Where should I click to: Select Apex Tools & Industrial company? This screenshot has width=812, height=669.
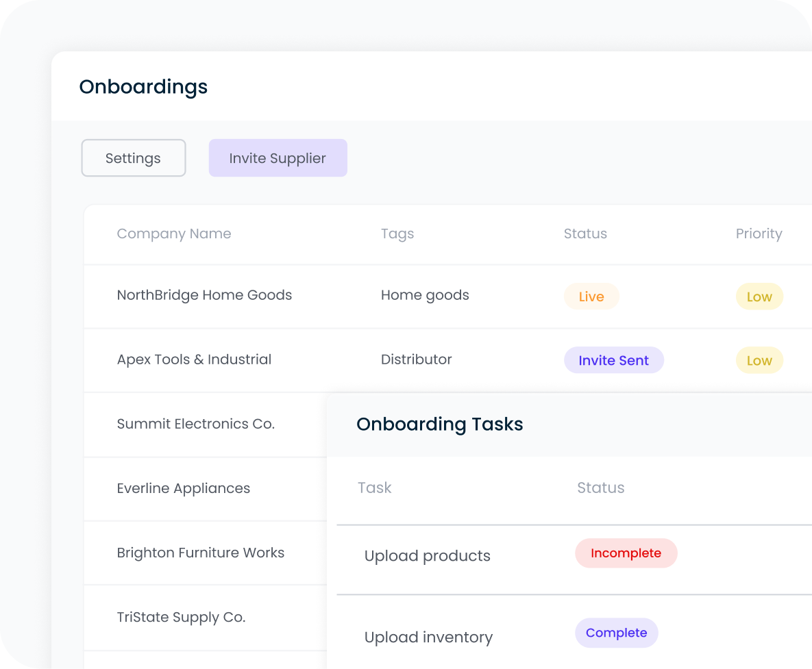tap(194, 359)
